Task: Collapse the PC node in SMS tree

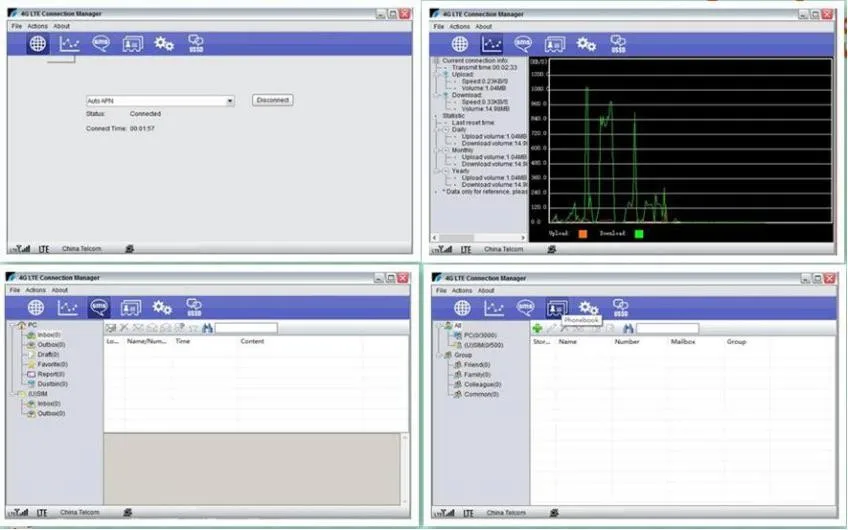Action: pyautogui.click(x=12, y=325)
